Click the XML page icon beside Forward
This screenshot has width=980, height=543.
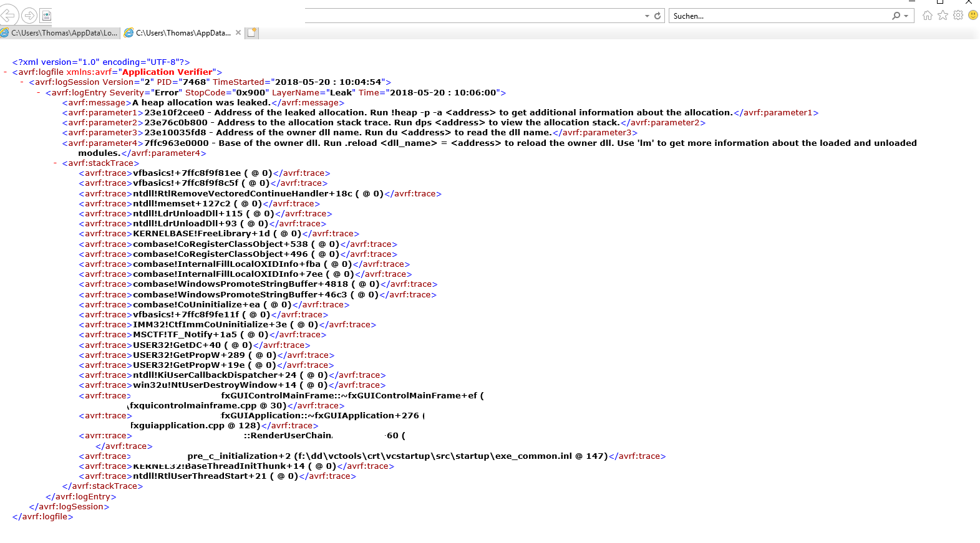(x=46, y=16)
